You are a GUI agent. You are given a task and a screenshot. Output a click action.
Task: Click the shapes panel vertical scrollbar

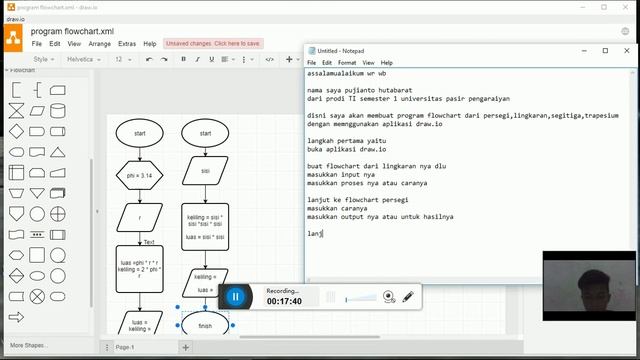[91, 233]
